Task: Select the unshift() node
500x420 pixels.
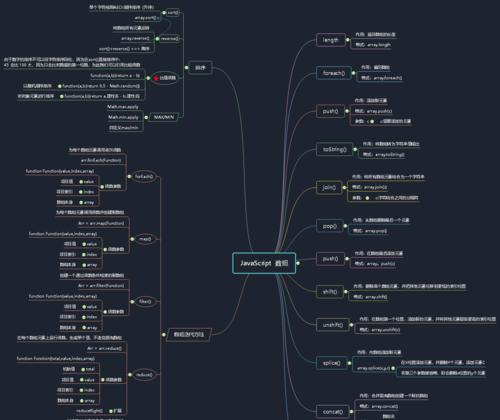Action: pyautogui.click(x=332, y=325)
